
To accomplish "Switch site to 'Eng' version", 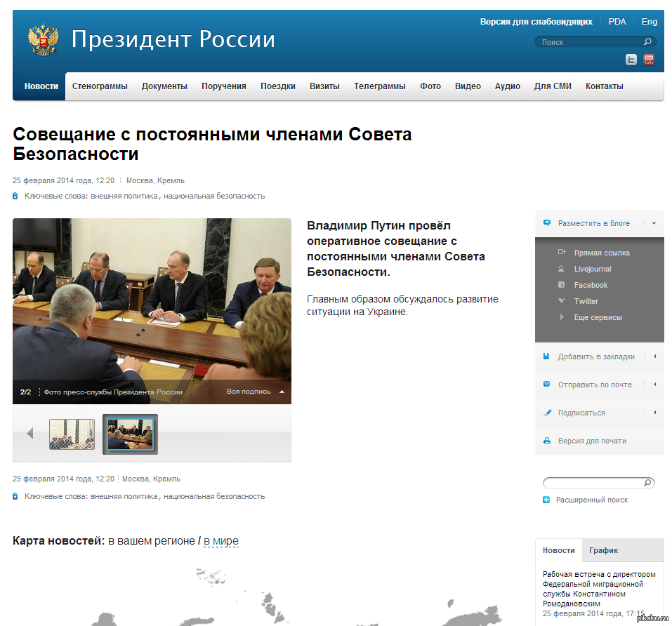I will click(x=649, y=22).
